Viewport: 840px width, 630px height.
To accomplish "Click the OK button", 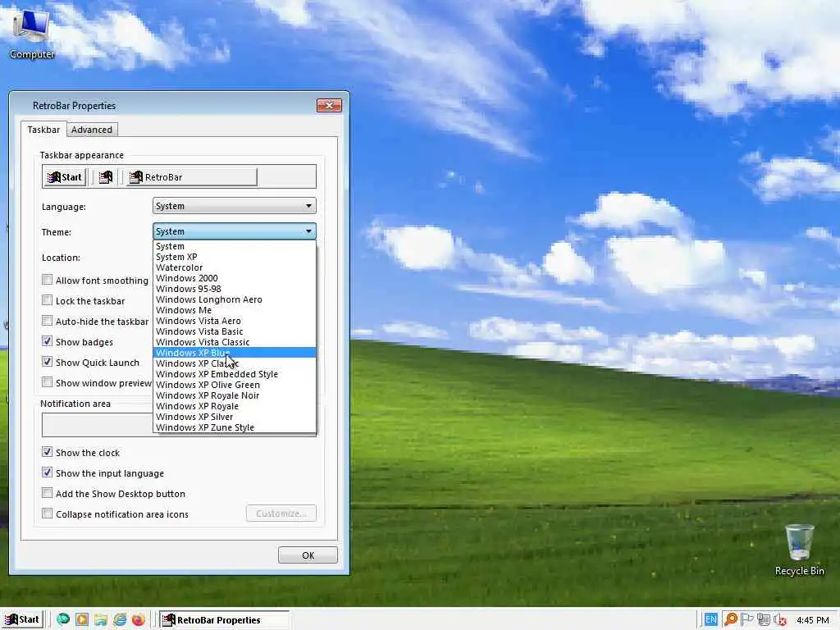I will tap(308, 555).
